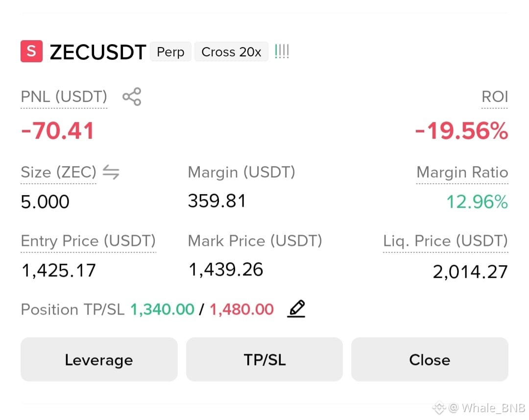This screenshot has height=420, width=529.
Task: Tap the Size (ZEC) label
Action: tap(59, 172)
